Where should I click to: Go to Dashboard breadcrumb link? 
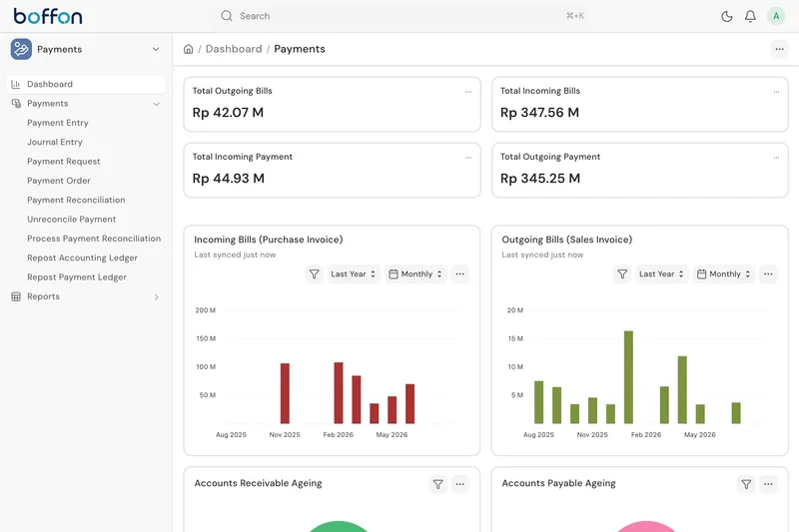(234, 49)
